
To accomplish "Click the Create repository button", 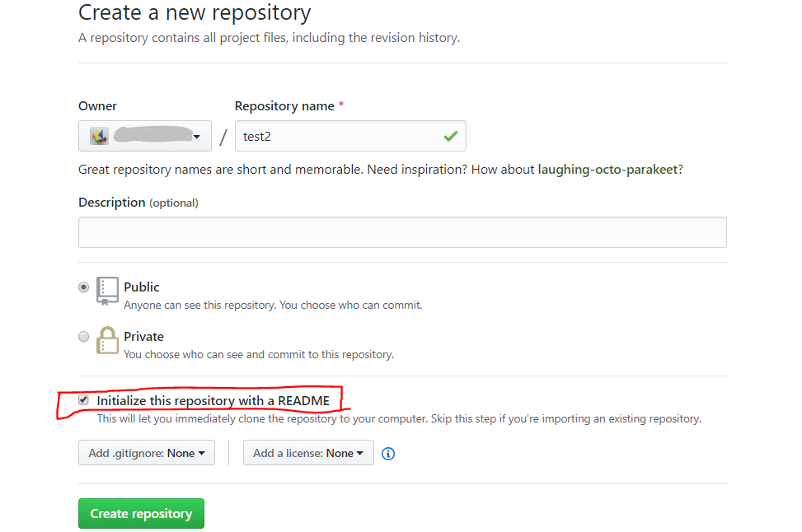I will (x=141, y=513).
